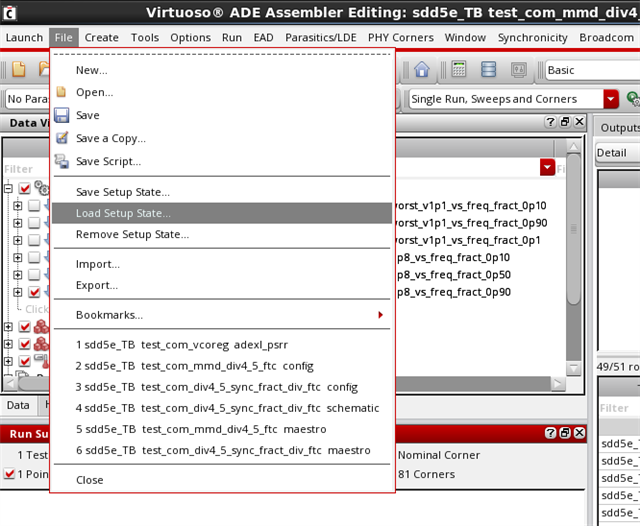Click the 81 Corners text

click(x=426, y=474)
